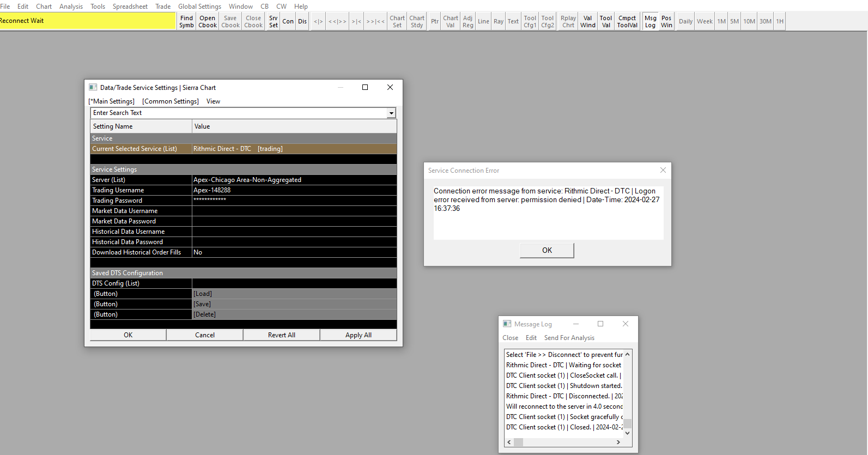Open the File menu
868x455 pixels.
pyautogui.click(x=5, y=7)
